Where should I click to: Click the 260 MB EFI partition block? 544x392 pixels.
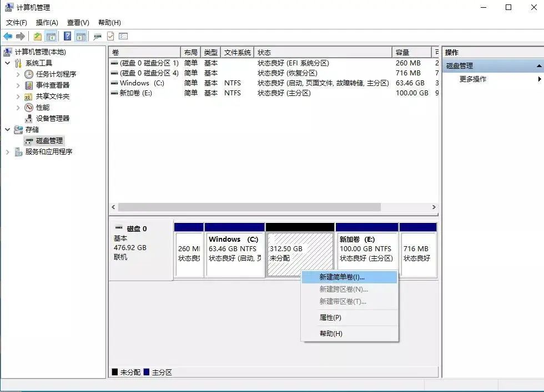tap(189, 250)
